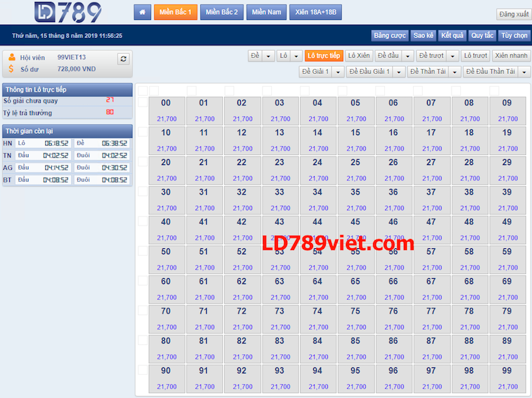Expand the Đề Thần Tài dropdown arrow

tap(455, 72)
